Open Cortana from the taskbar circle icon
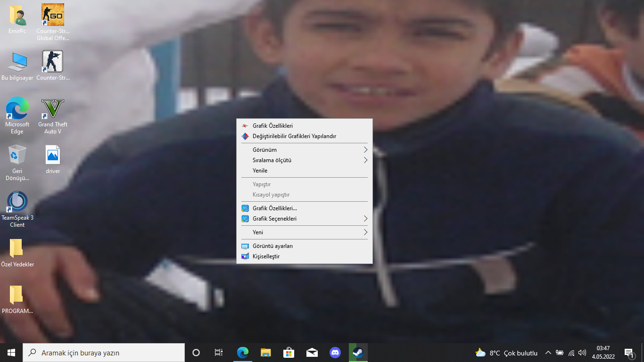 point(196,353)
